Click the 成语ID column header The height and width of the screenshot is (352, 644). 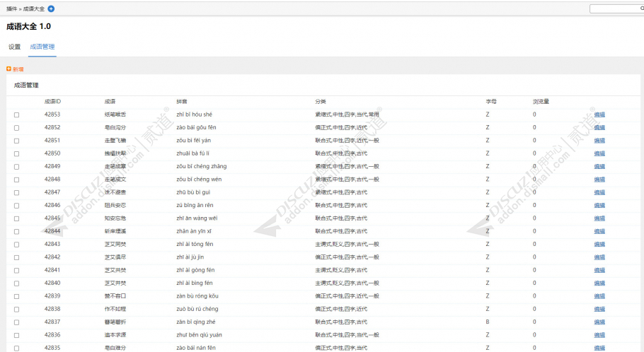tap(52, 101)
